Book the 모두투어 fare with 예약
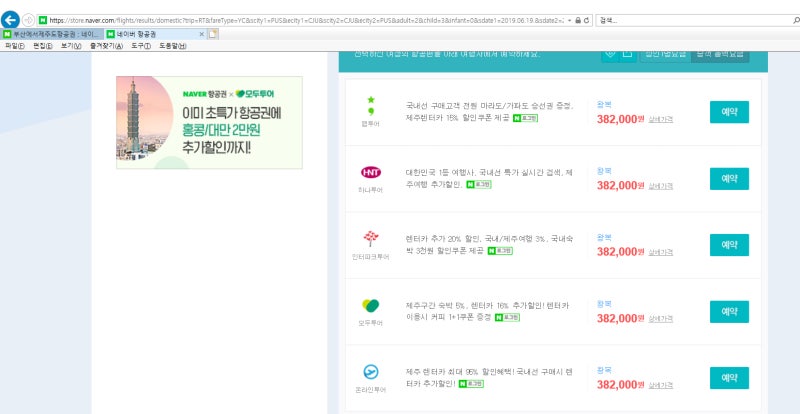Screen dimensions: 800x414 pyautogui.click(x=729, y=312)
